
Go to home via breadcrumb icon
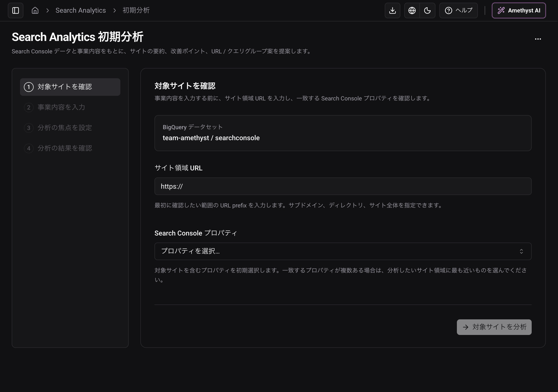(35, 10)
